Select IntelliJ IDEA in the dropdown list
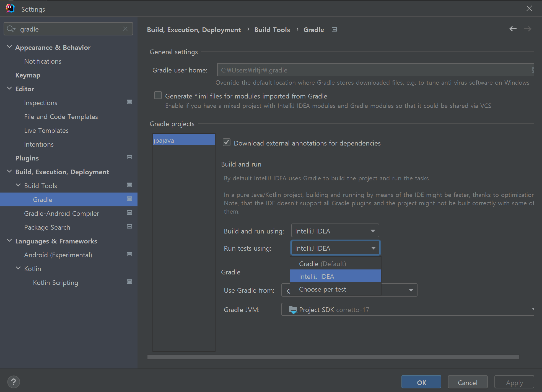The height and width of the screenshot is (392, 542). point(336,276)
